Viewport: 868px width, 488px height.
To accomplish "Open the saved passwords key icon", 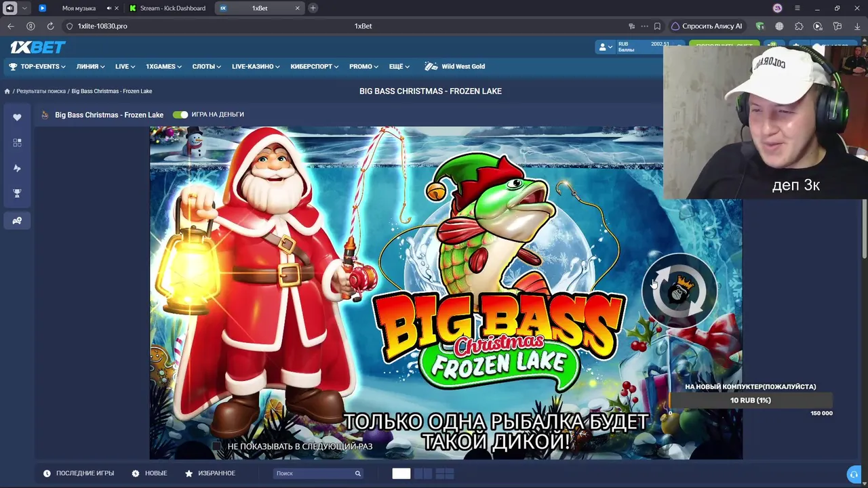I will (631, 26).
